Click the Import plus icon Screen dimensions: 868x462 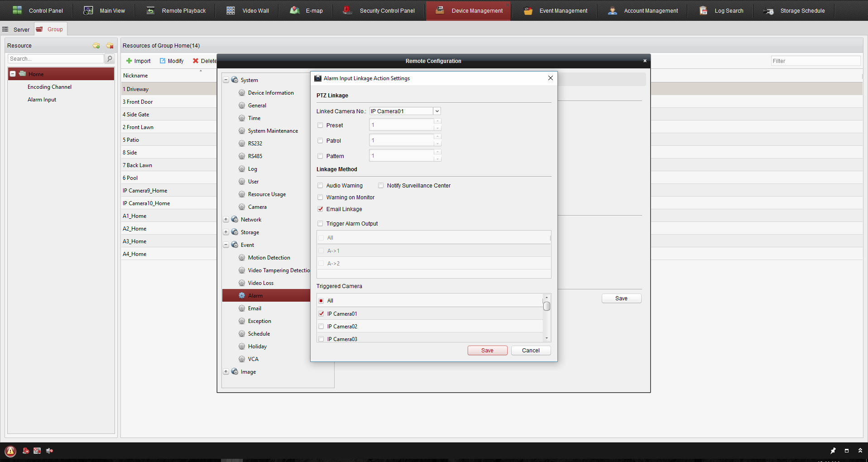129,61
